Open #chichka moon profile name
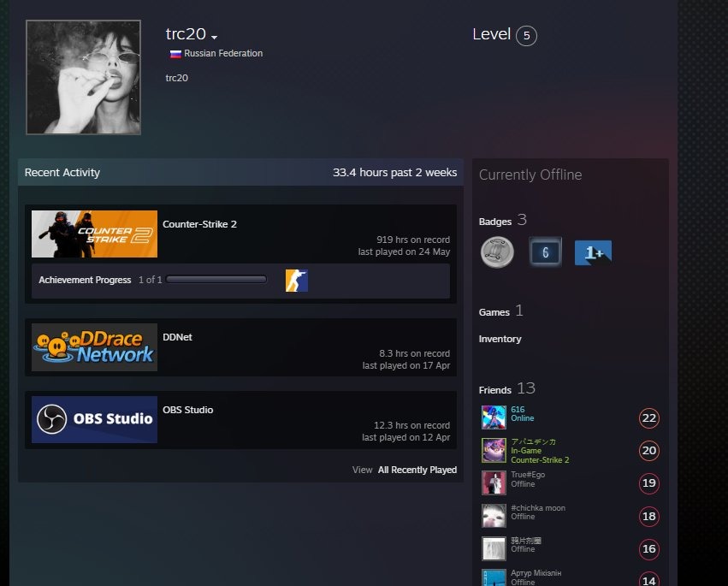This screenshot has height=586, width=728. 538,508
